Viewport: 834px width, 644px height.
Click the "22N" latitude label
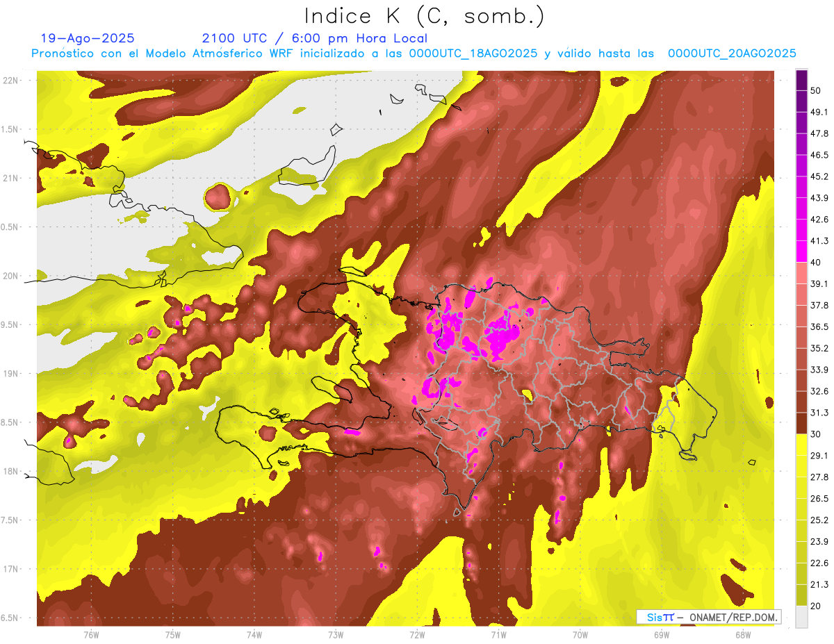coord(10,80)
